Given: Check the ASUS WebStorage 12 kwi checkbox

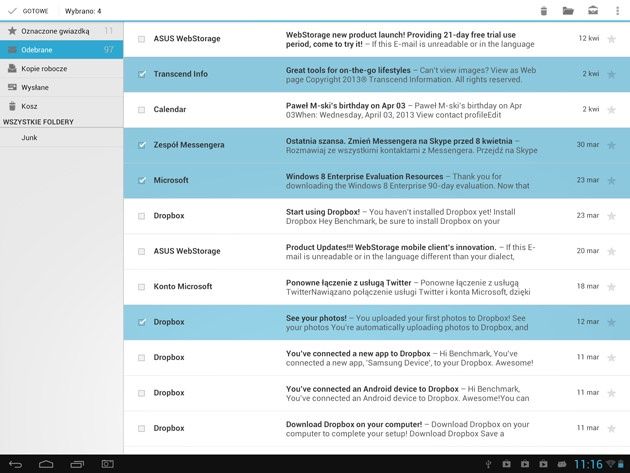Looking at the screenshot, I should [x=141, y=39].
